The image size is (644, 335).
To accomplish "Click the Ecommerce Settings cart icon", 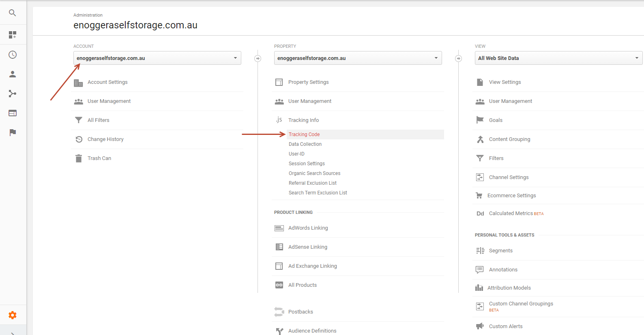I will pyautogui.click(x=479, y=196).
